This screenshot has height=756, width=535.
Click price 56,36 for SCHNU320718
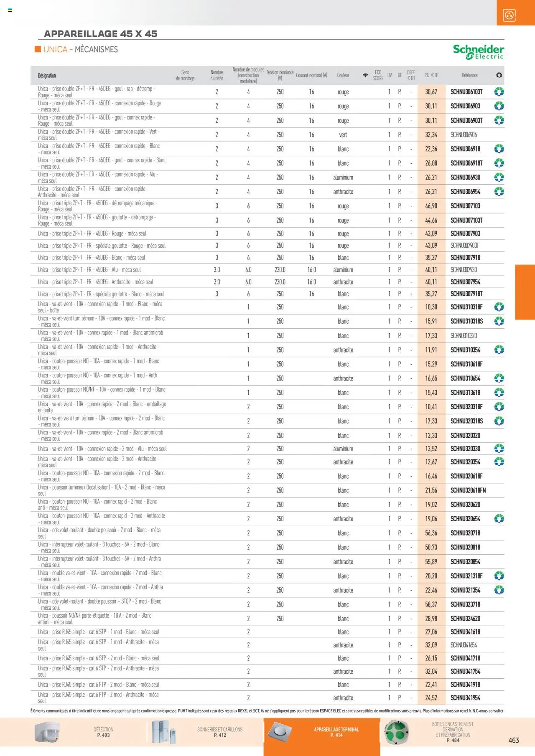[431, 533]
